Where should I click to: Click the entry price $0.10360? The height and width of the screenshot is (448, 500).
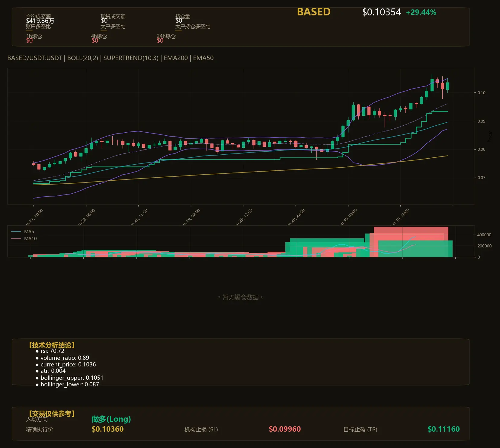(x=107, y=429)
